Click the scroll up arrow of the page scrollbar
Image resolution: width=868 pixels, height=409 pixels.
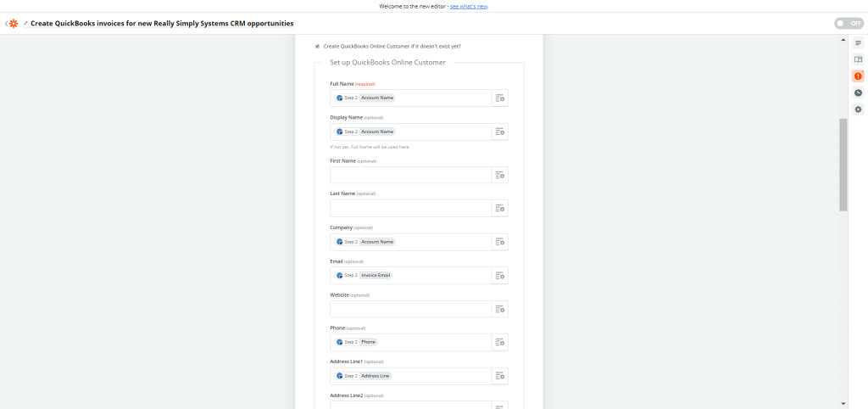point(843,40)
